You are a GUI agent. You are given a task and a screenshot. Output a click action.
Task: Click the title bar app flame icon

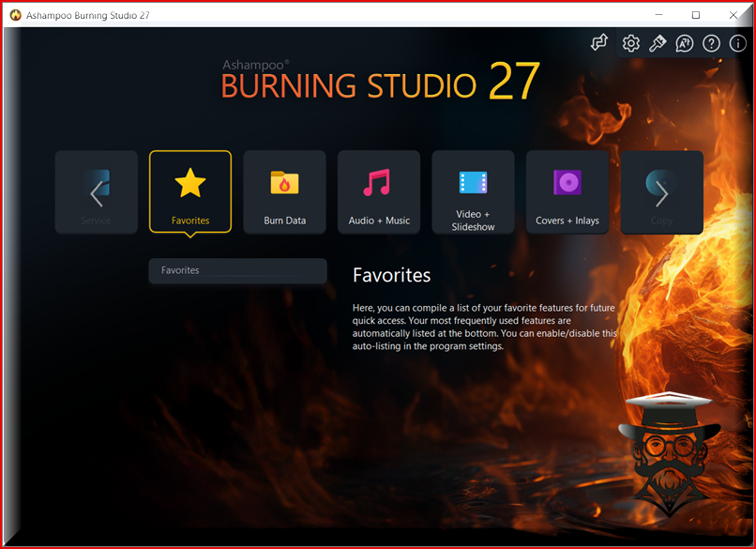click(x=15, y=15)
